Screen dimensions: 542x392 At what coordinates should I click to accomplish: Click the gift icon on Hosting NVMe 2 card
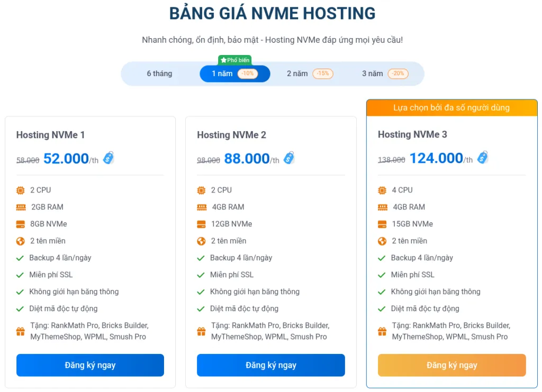(x=201, y=330)
